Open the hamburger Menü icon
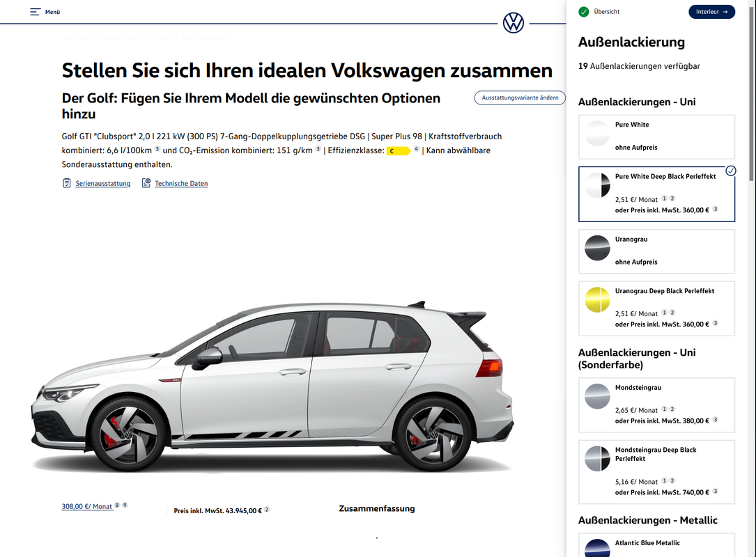The height and width of the screenshot is (557, 756). click(x=35, y=12)
